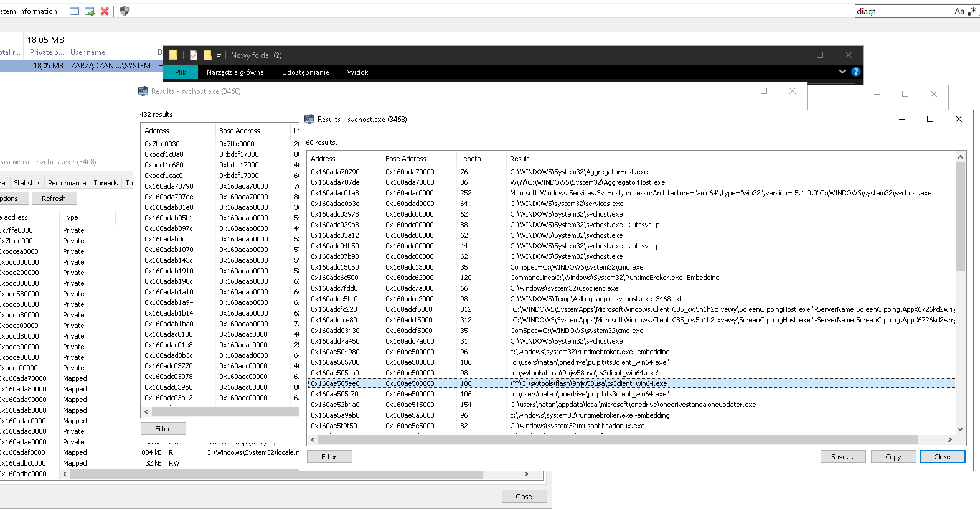Switch to the Statistics tab
The width and height of the screenshot is (980, 511).
(27, 183)
